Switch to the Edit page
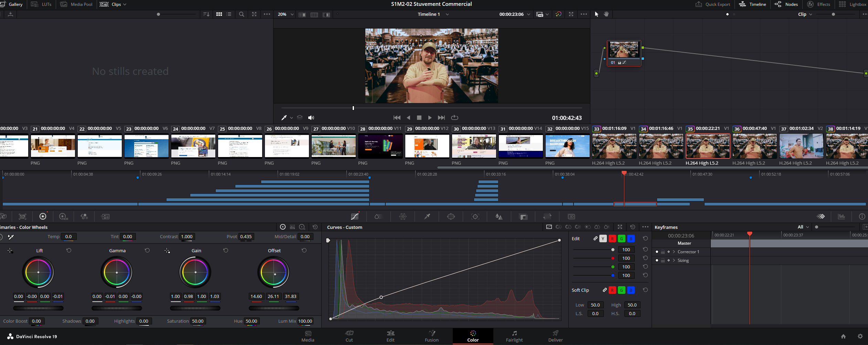The image size is (868, 345). (x=390, y=336)
